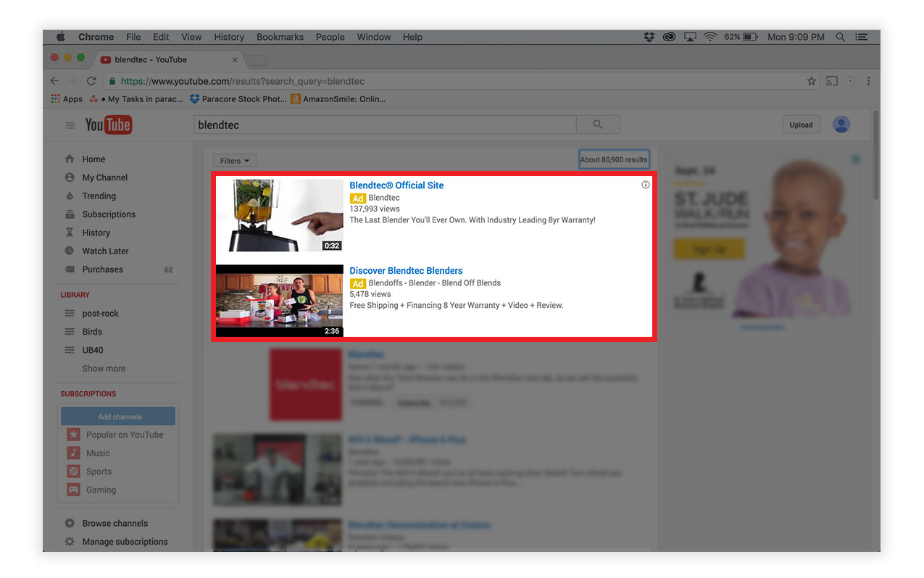The height and width of the screenshot is (578, 924).
Task: Open macOS Spotlight search
Action: [841, 37]
